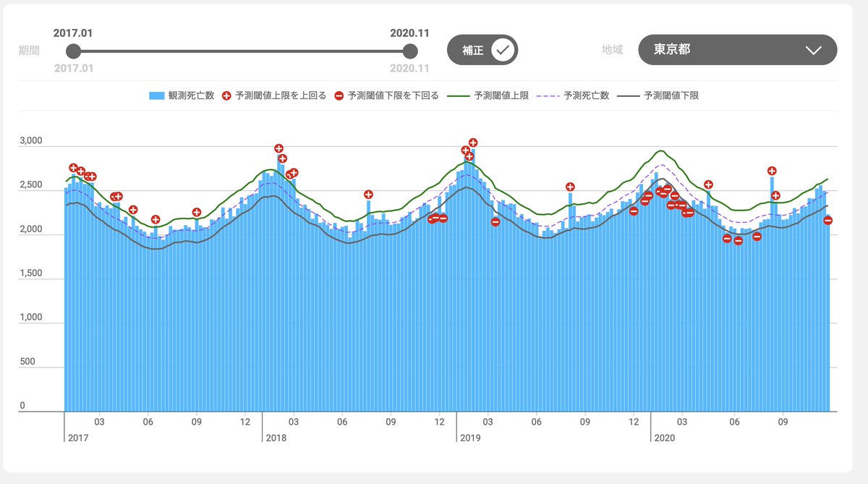Click the 期間 period label
This screenshot has height=484, width=868.
coord(29,51)
